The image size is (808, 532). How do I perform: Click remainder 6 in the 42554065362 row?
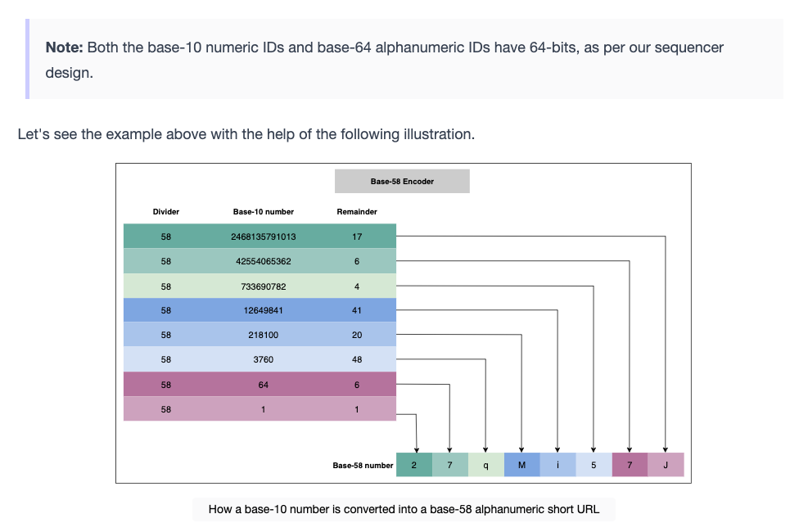tap(357, 262)
